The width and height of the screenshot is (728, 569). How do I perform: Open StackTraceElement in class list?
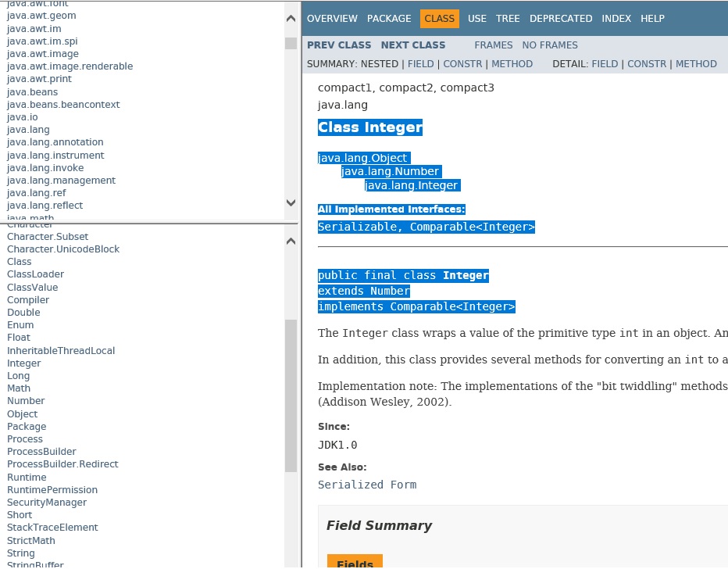click(x=52, y=528)
